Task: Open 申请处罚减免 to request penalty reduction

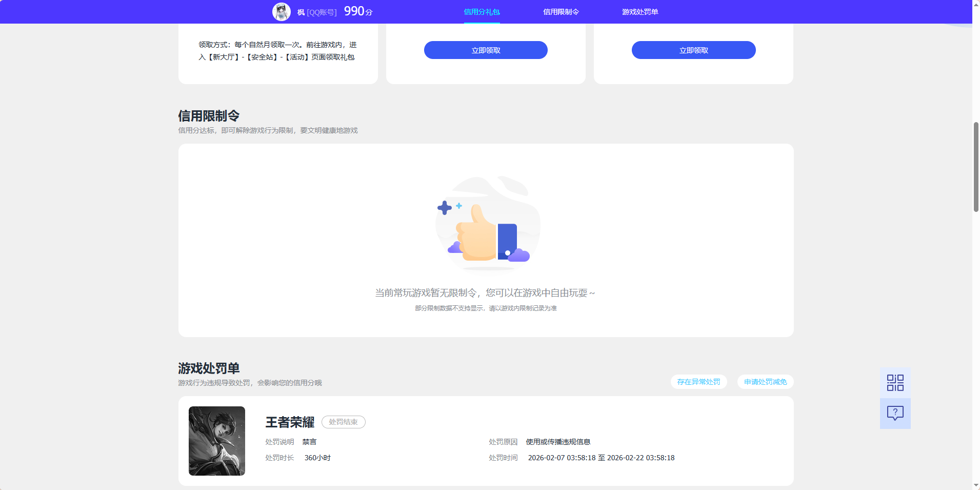Action: (765, 382)
